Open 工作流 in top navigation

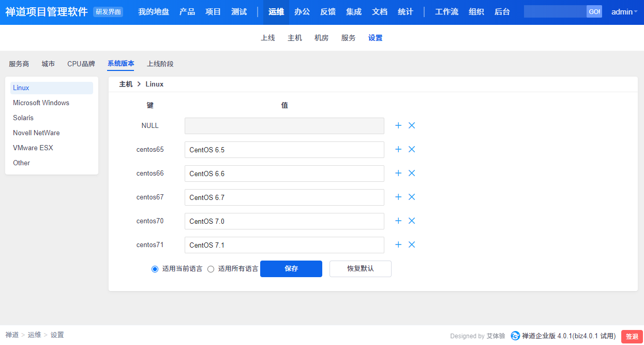446,12
